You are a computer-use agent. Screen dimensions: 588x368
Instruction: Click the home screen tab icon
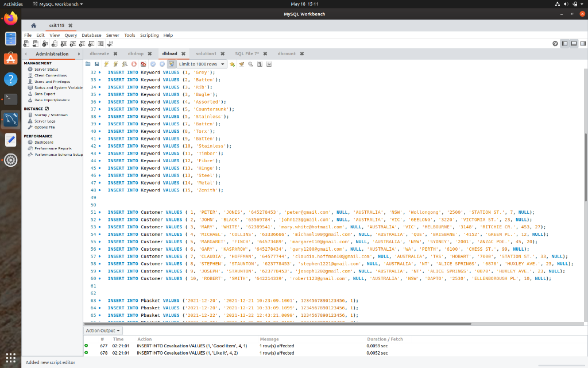[34, 25]
